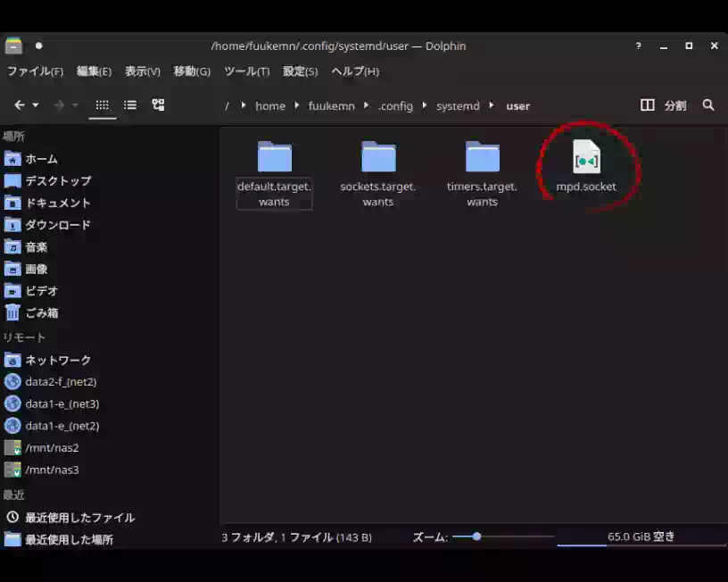This screenshot has width=728, height=582.
Task: Expand breadcrumb arrow after home
Action: 297,106
